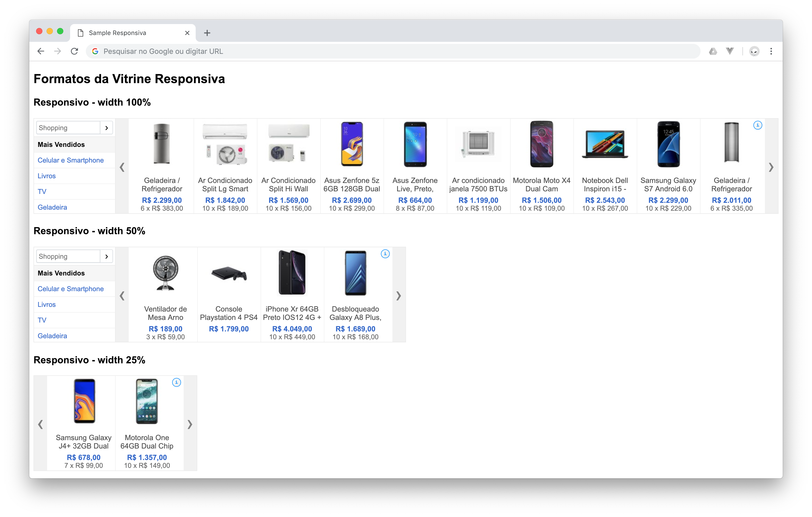Click the browser back arrow icon
This screenshot has height=517, width=812.
tap(41, 51)
